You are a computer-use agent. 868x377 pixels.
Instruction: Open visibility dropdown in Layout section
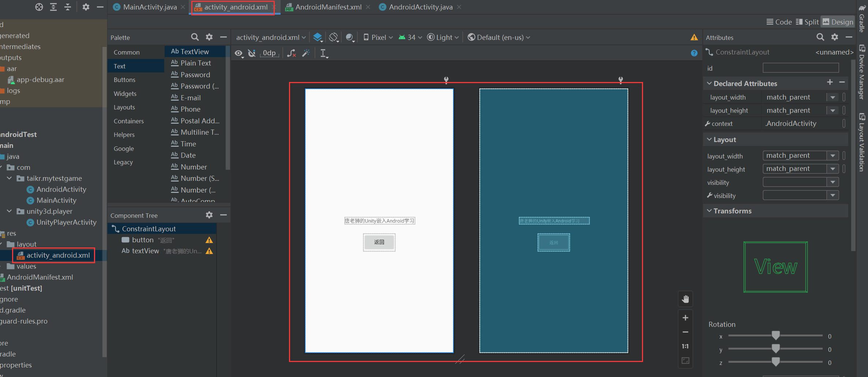pyautogui.click(x=801, y=182)
